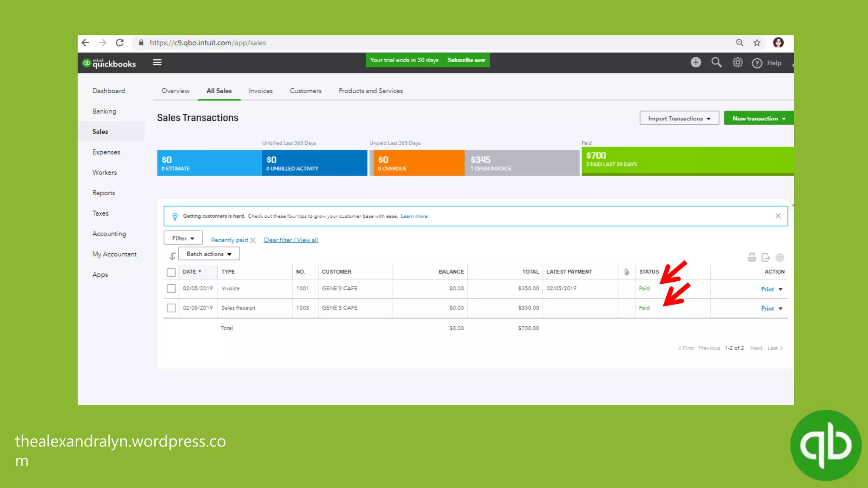Tick checkbox for Sales Receipt 1003 row

[171, 308]
